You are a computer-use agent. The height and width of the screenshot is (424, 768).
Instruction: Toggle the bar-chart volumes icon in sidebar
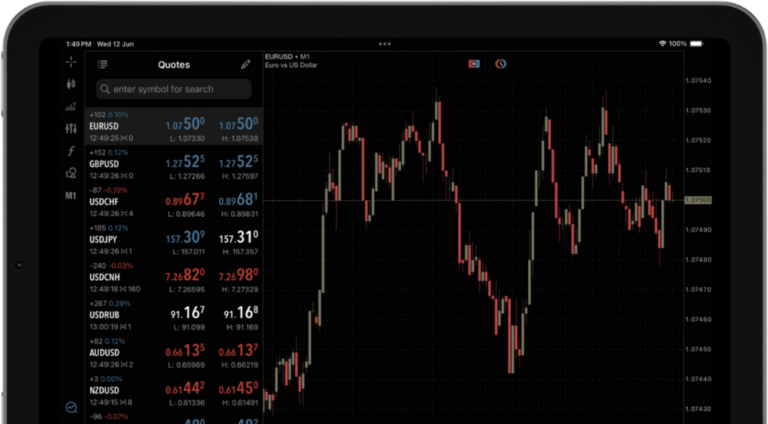[x=71, y=106]
